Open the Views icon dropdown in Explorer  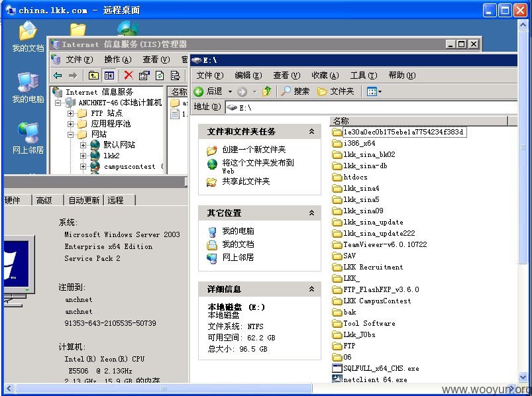[374, 91]
